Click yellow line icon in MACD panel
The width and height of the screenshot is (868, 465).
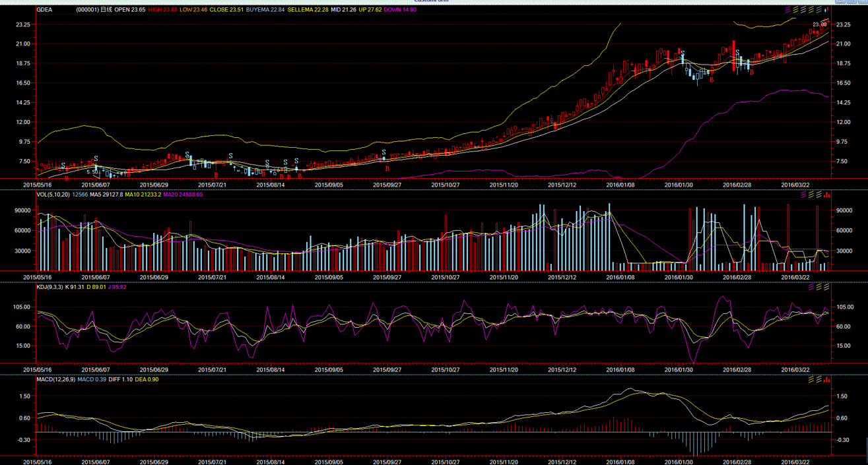[x=811, y=379]
